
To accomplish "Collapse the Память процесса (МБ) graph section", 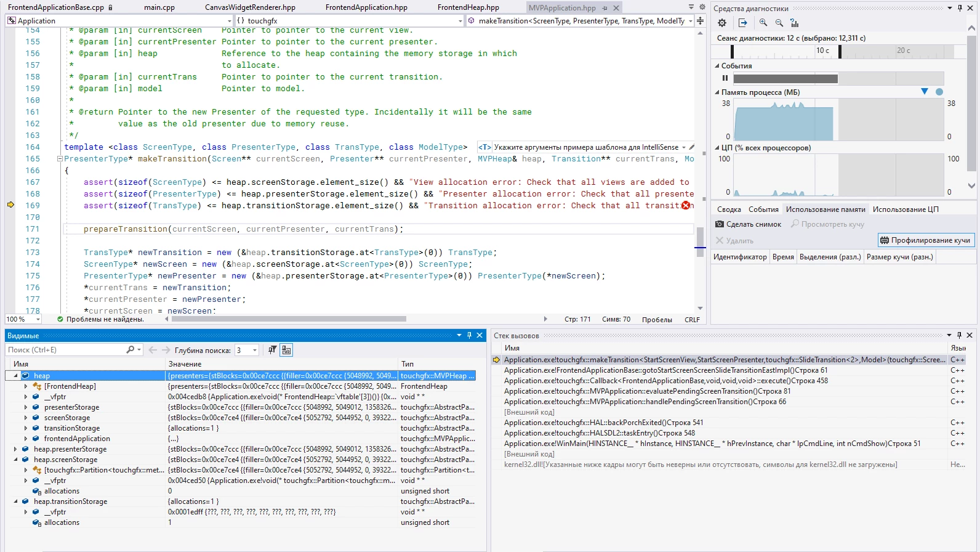I will point(717,92).
